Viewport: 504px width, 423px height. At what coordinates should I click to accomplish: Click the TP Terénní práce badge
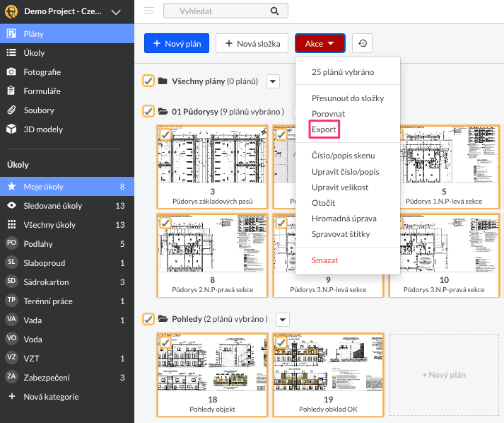click(11, 300)
